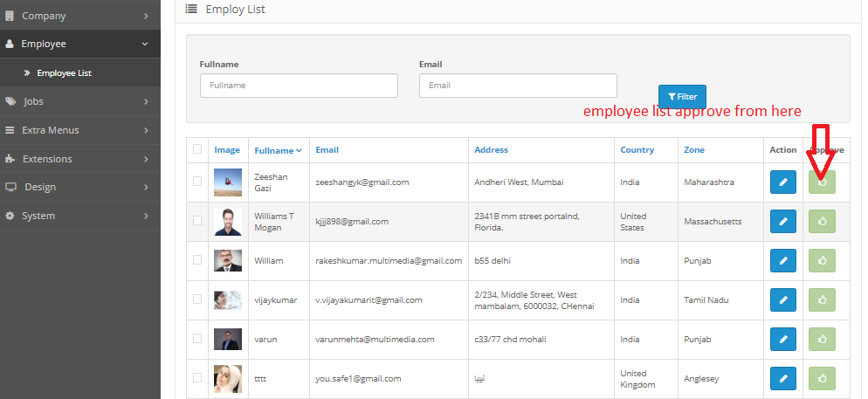Open the Company menu in sidebar
The image size is (868, 399).
point(79,16)
